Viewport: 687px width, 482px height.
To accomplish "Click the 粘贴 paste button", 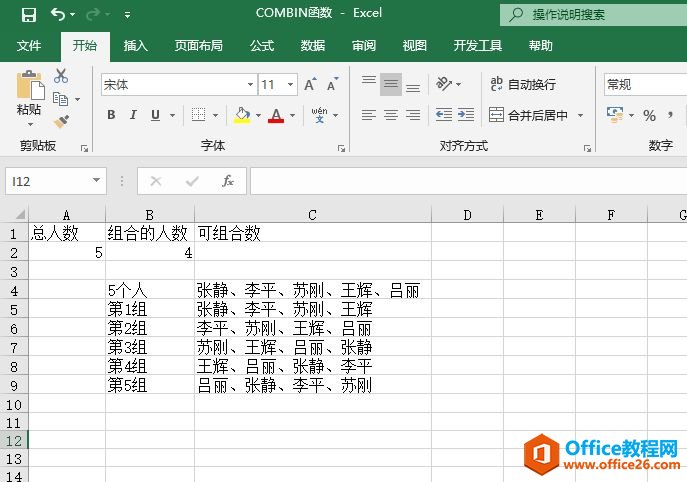I will (29, 96).
